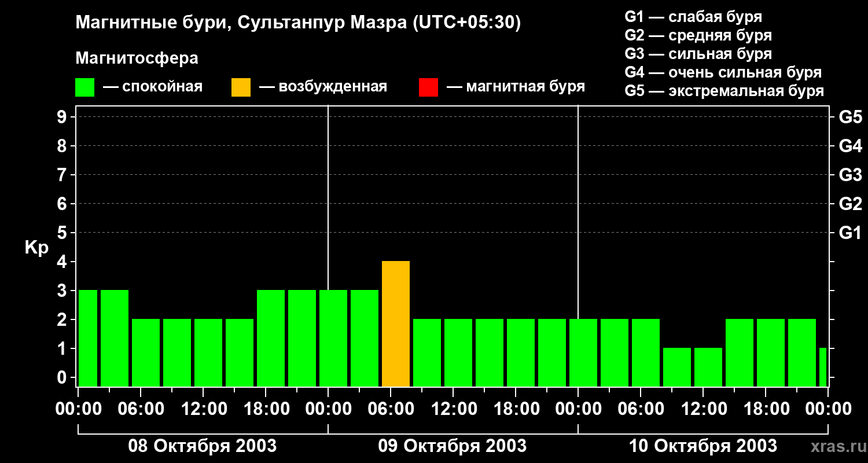This screenshot has width=868, height=463.
Task: Select the 'G4 — очень сильная буря' line
Action: pos(723,72)
